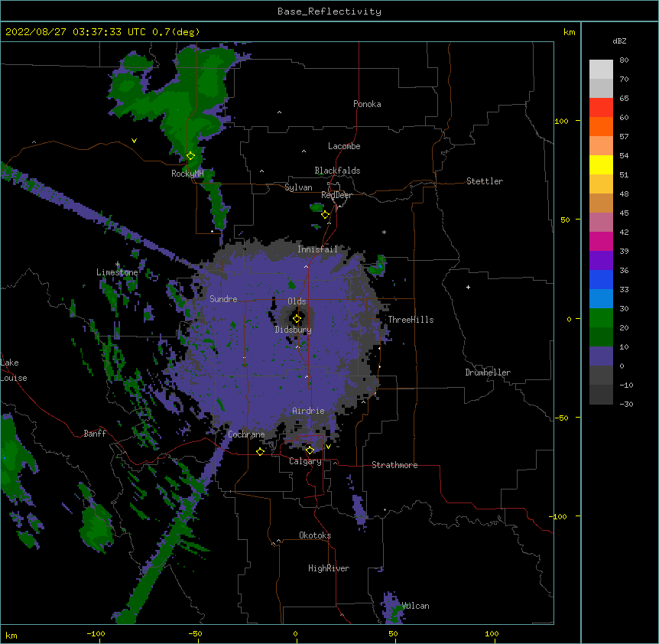Screen dimensions: 659x644
Task: Select the Stettler label
Action: [485, 181]
